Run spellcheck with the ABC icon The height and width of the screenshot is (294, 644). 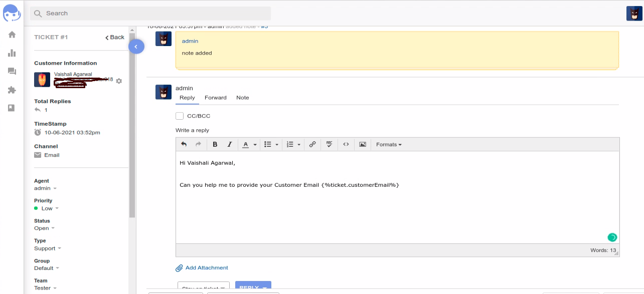click(x=329, y=144)
